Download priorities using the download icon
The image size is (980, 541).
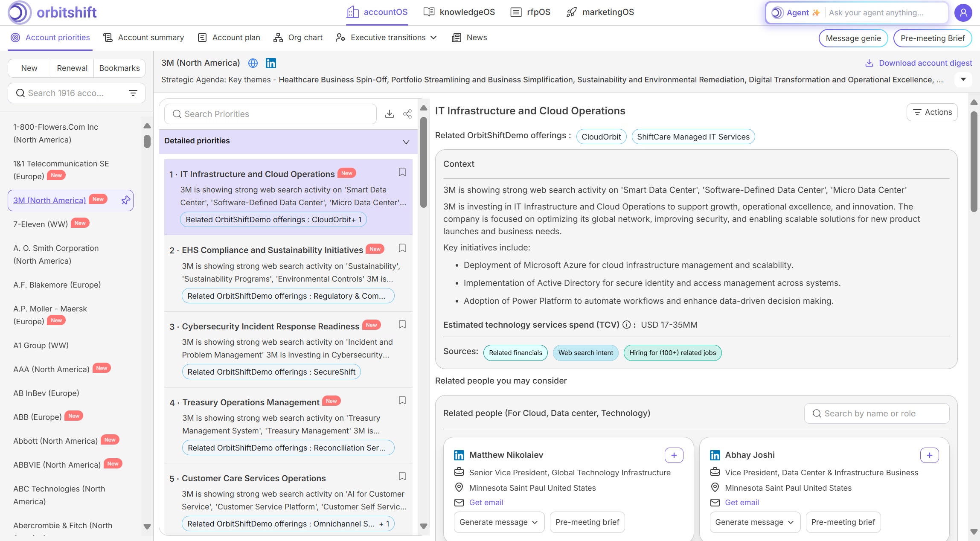click(x=389, y=114)
